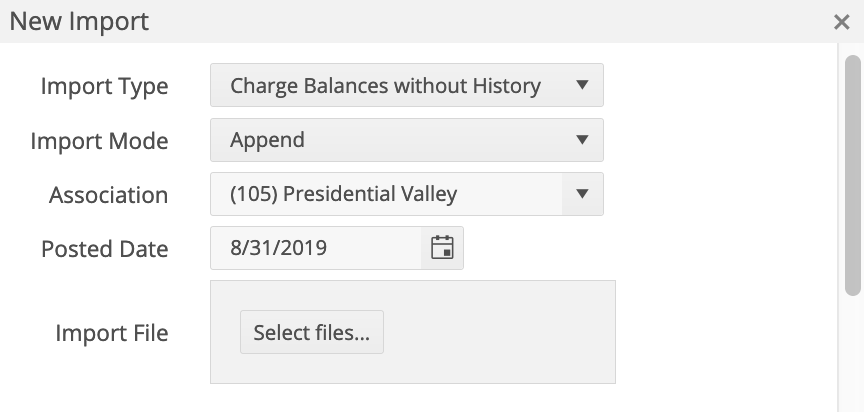The image size is (864, 412).
Task: Click the empty middle of the dialog header bar
Action: coord(450,21)
